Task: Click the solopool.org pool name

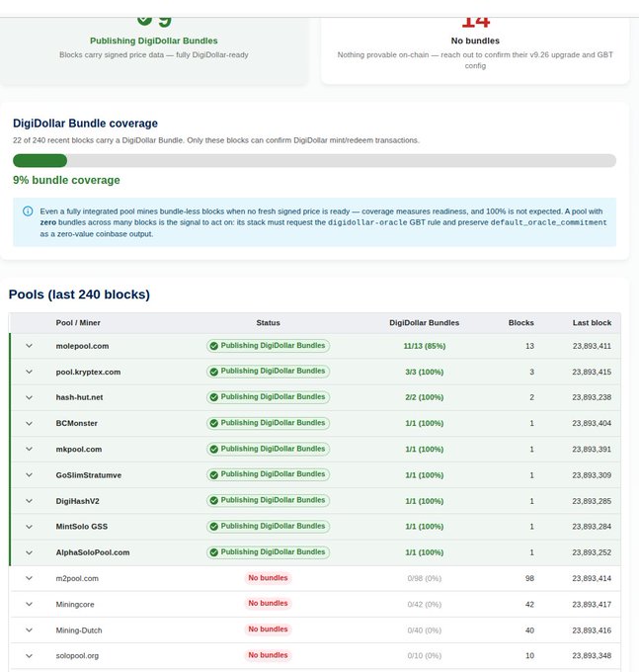Action: click(77, 656)
